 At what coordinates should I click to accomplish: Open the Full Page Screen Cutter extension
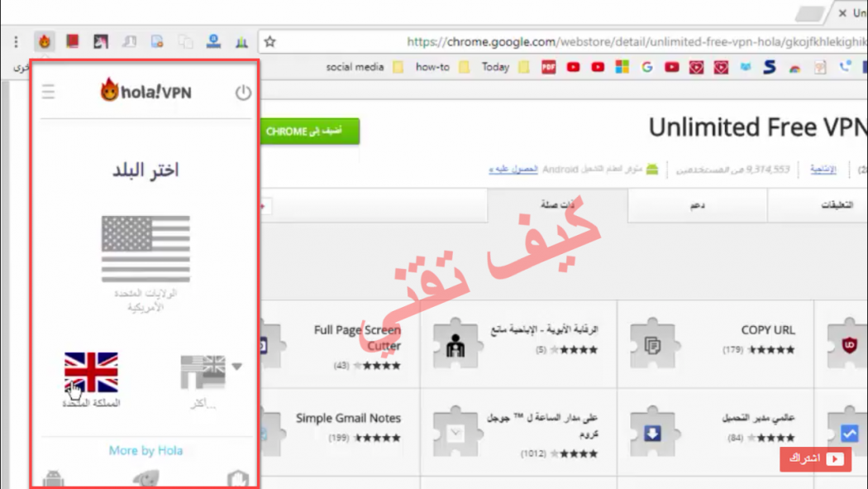[x=357, y=338]
